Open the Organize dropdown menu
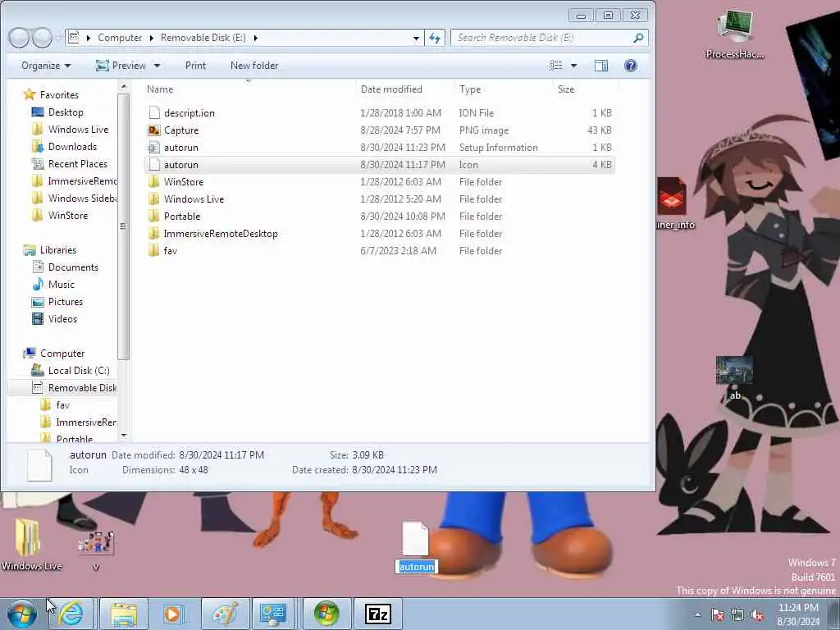The image size is (840, 630). coord(46,66)
